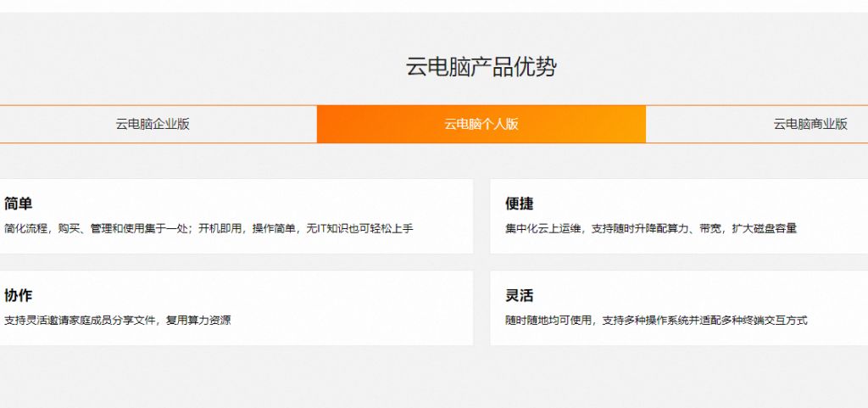This screenshot has width=868, height=408.
Task: Choose the 灵活 card title
Action: (x=519, y=295)
